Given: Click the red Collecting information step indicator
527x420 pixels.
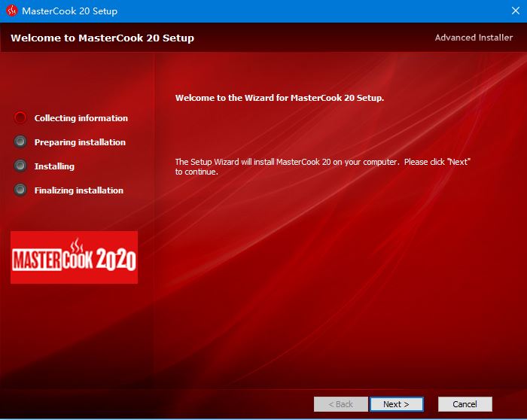Looking at the screenshot, I should (20, 117).
